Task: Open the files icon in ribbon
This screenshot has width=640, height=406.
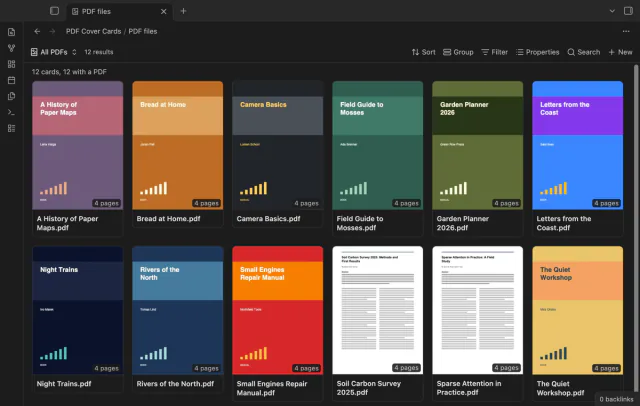Action: [x=11, y=32]
